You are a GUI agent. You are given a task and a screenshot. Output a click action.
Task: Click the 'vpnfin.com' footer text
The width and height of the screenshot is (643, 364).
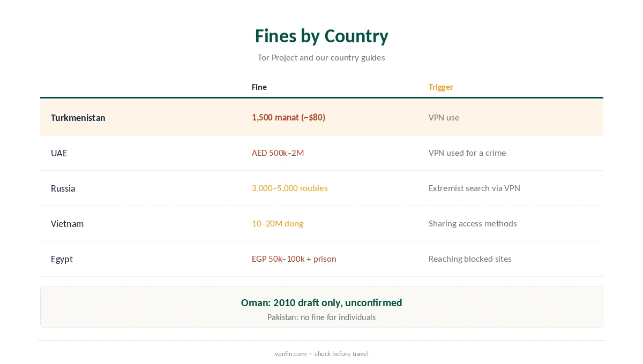click(290, 353)
